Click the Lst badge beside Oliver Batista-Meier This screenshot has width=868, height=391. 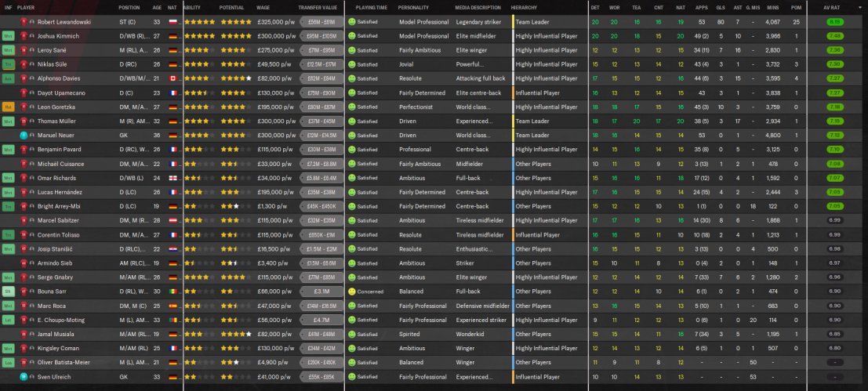(8, 362)
